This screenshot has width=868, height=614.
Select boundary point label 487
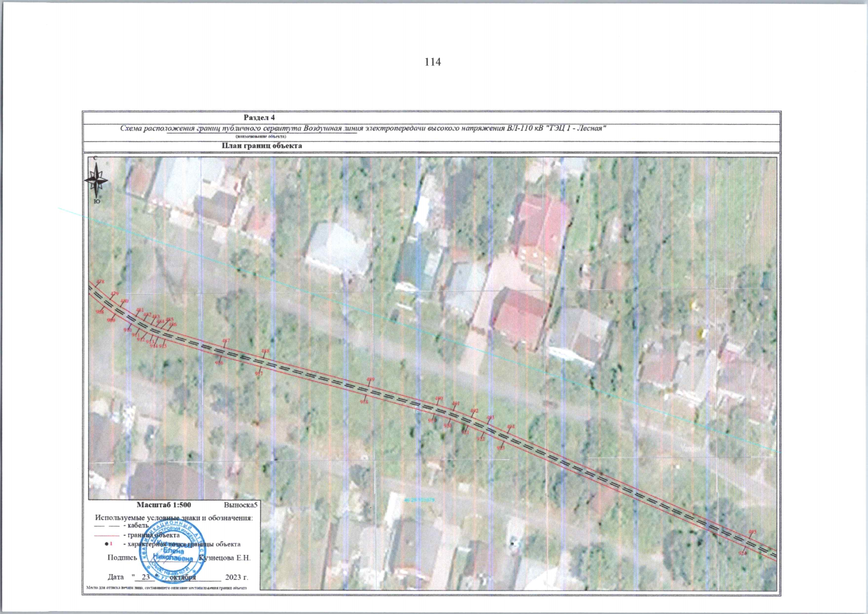pos(226,341)
